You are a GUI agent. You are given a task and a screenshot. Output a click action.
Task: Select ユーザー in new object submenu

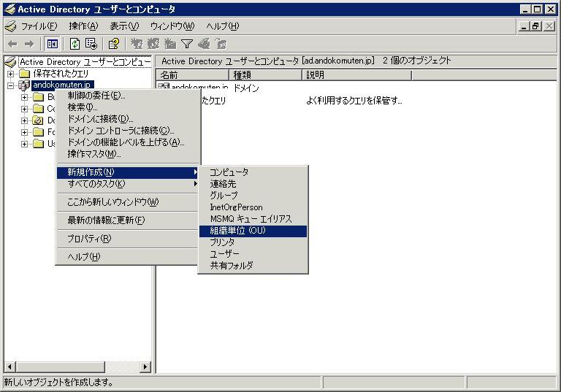253,254
